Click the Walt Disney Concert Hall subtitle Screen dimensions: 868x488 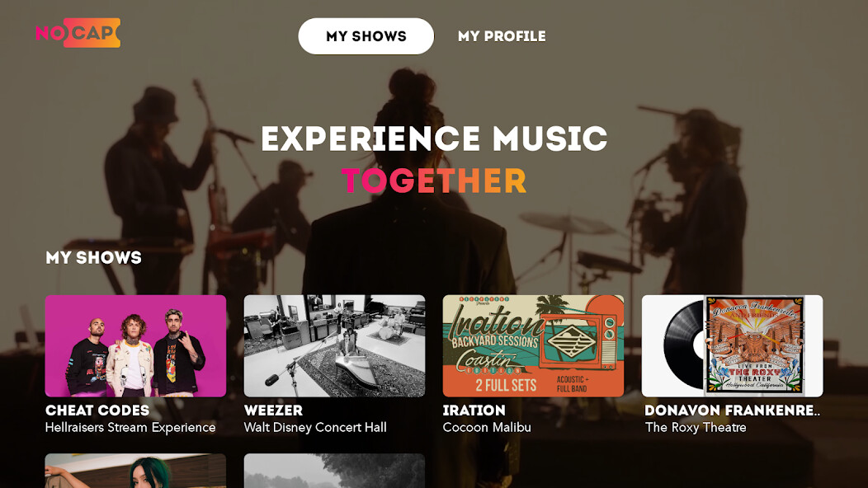pyautogui.click(x=314, y=427)
